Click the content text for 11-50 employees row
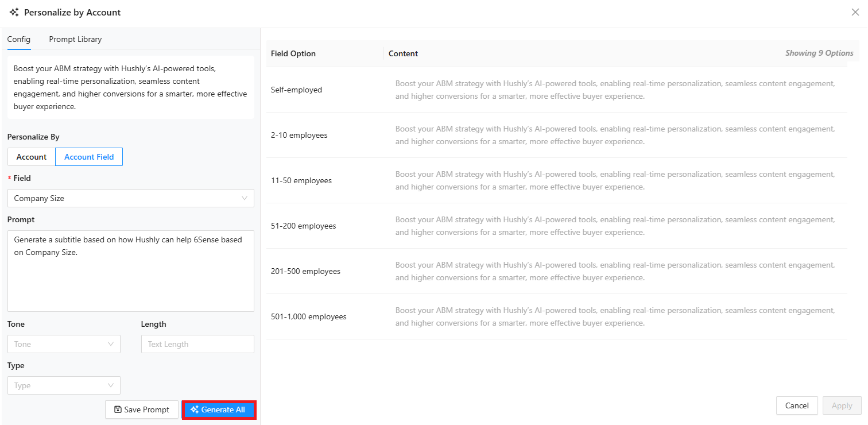This screenshot has width=868, height=425. [615, 180]
